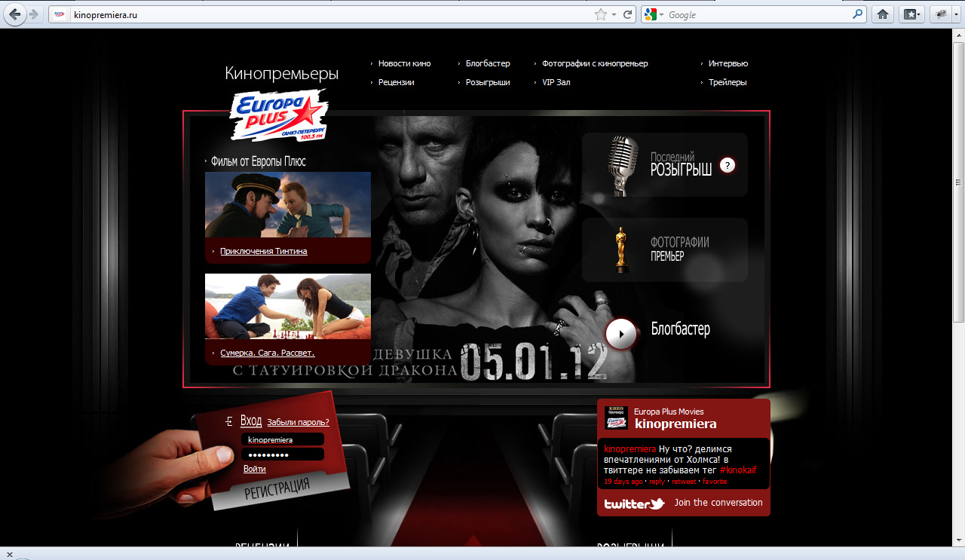Click the 05.01.12 movie date banner
Image resolution: width=965 pixels, height=560 pixels.
(534, 363)
